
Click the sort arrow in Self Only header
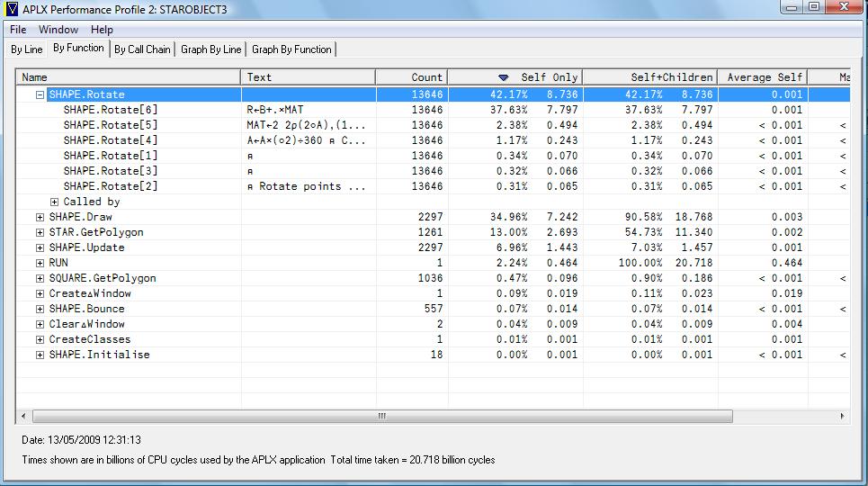[504, 77]
